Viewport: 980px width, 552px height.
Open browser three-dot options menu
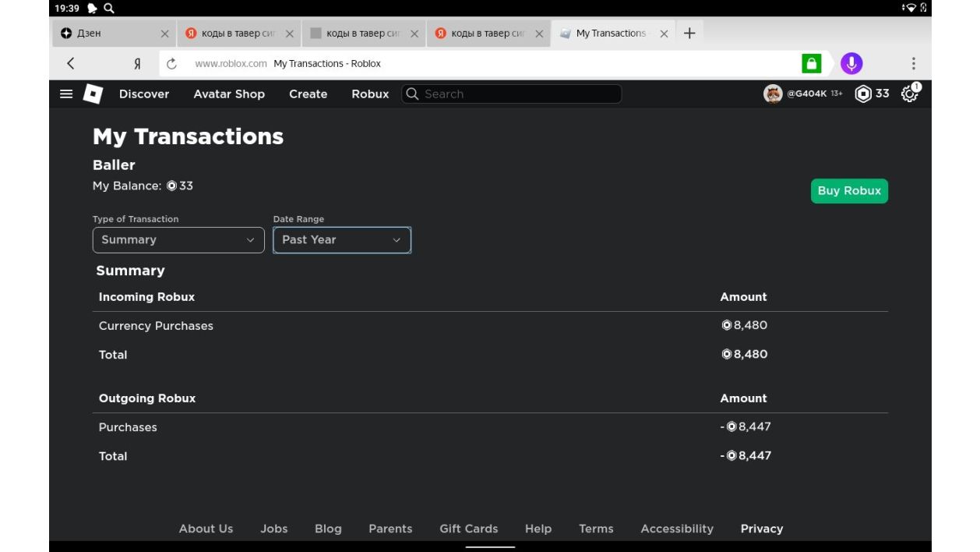(x=913, y=63)
